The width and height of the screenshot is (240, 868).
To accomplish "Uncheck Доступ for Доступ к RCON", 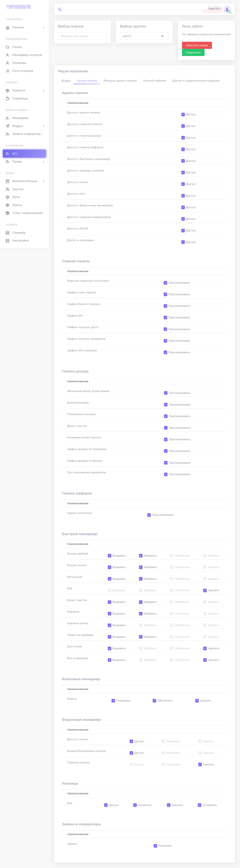I will click(x=183, y=230).
